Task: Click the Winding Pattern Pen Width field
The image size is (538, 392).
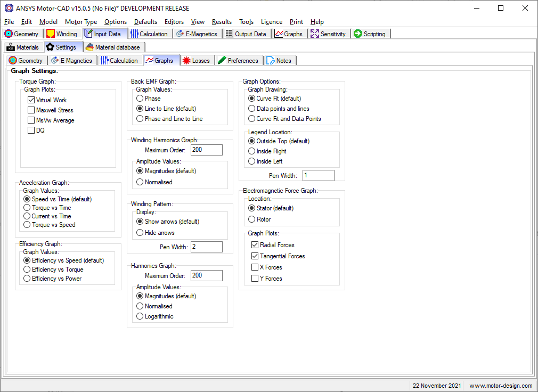Action: pyautogui.click(x=207, y=247)
